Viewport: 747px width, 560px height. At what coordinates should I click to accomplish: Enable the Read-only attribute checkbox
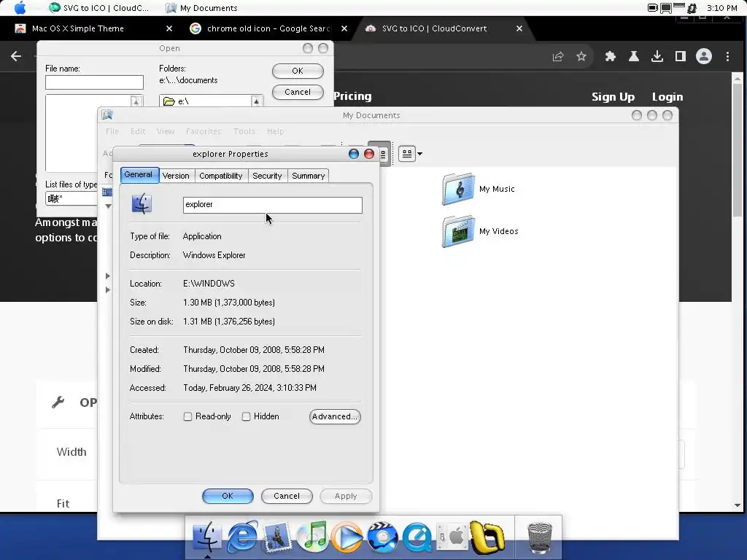(187, 416)
